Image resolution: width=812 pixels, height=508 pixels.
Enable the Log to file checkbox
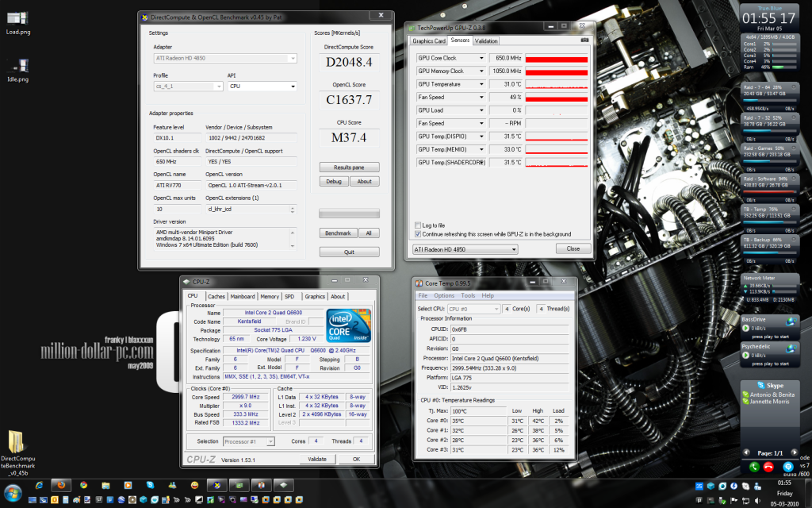[419, 225]
